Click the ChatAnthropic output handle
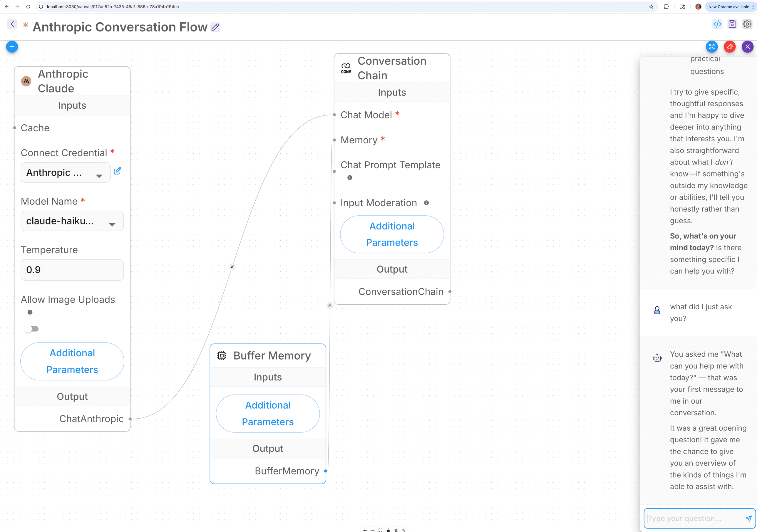 point(130,419)
